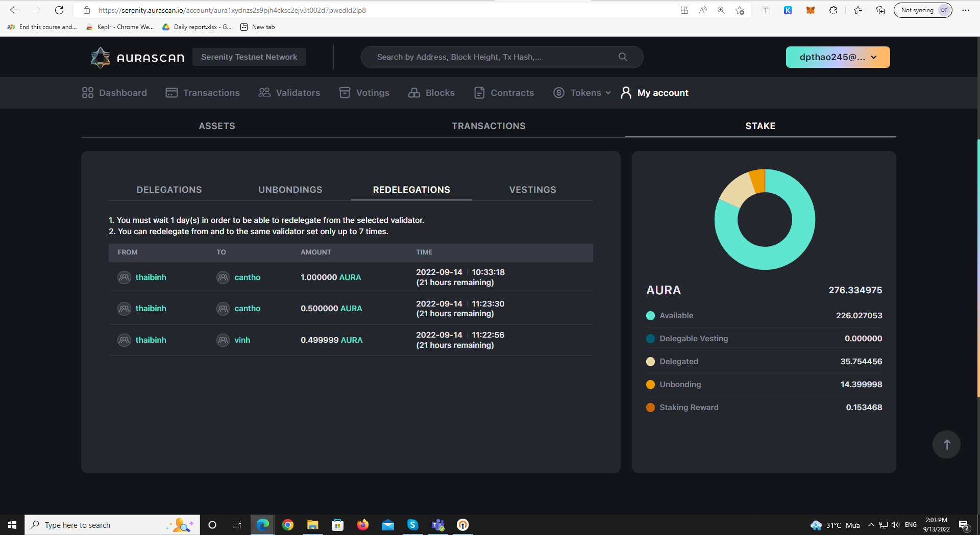Click the scroll-to-top arrow button
This screenshot has height=535, width=980.
pos(946,444)
